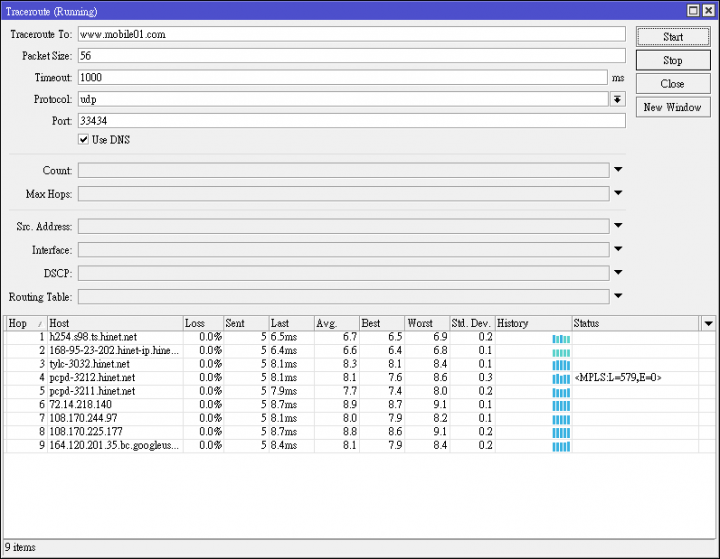This screenshot has height=559, width=720.
Task: Expand the Count field
Action: pos(618,169)
